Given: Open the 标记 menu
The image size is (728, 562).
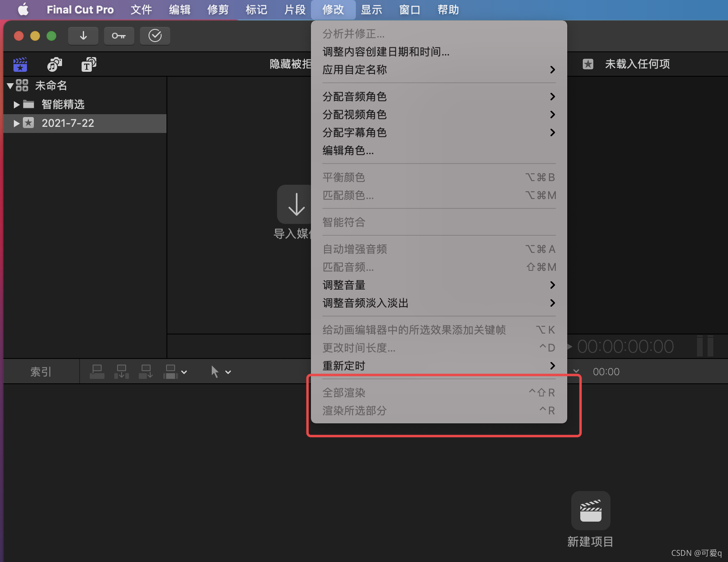Looking at the screenshot, I should click(x=256, y=9).
